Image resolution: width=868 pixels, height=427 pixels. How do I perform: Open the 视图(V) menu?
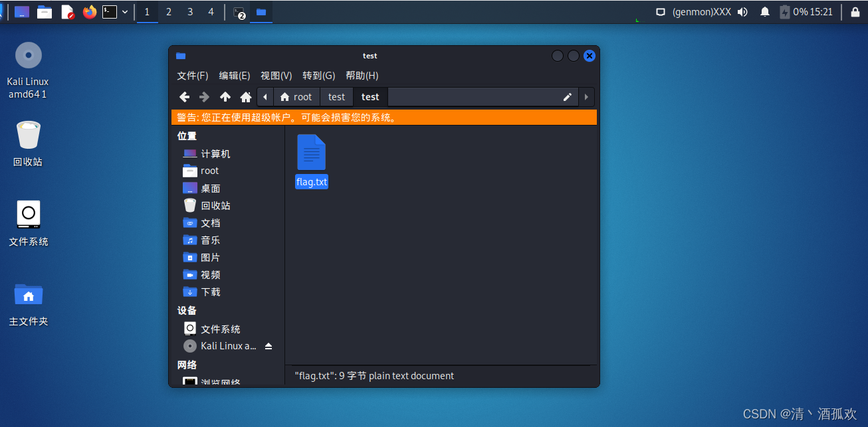[x=276, y=76]
